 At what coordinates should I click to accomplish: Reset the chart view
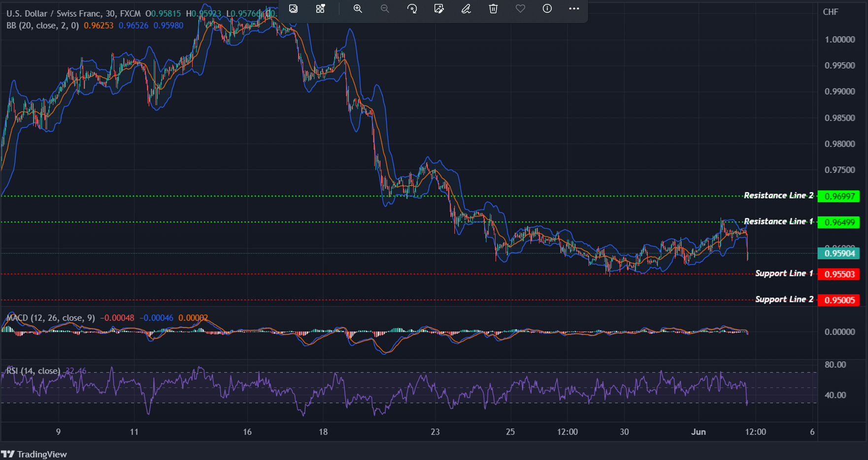(412, 8)
